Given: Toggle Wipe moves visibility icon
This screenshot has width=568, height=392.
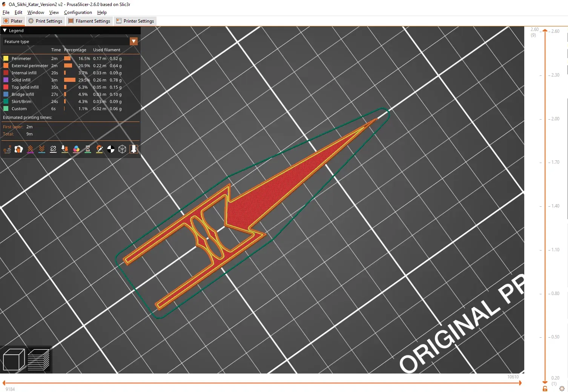Looking at the screenshot, I should pos(18,149).
